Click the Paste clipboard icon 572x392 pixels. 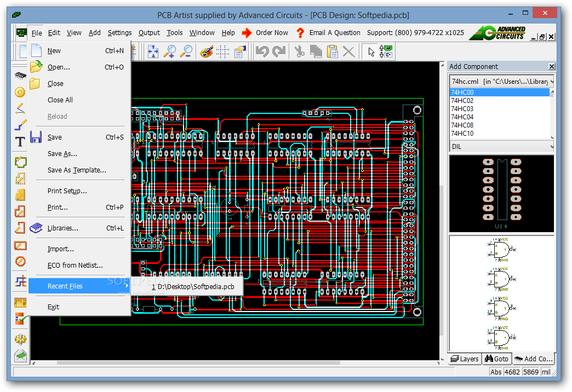click(x=333, y=51)
